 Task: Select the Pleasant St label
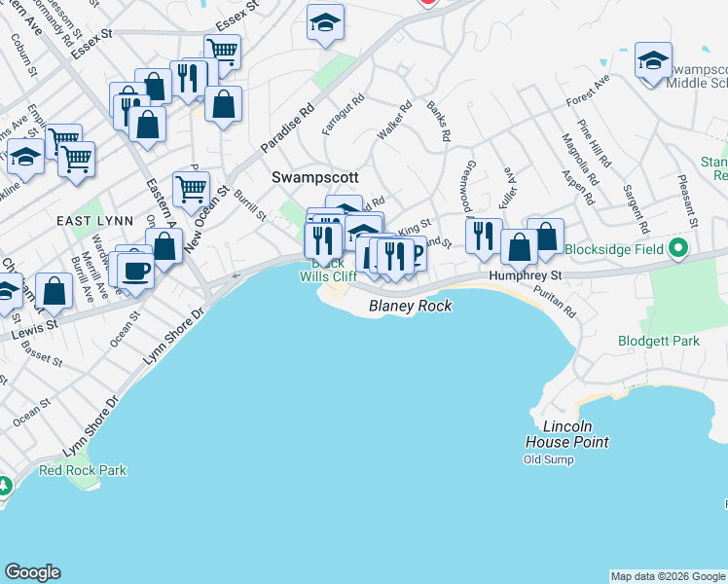pyautogui.click(x=687, y=201)
